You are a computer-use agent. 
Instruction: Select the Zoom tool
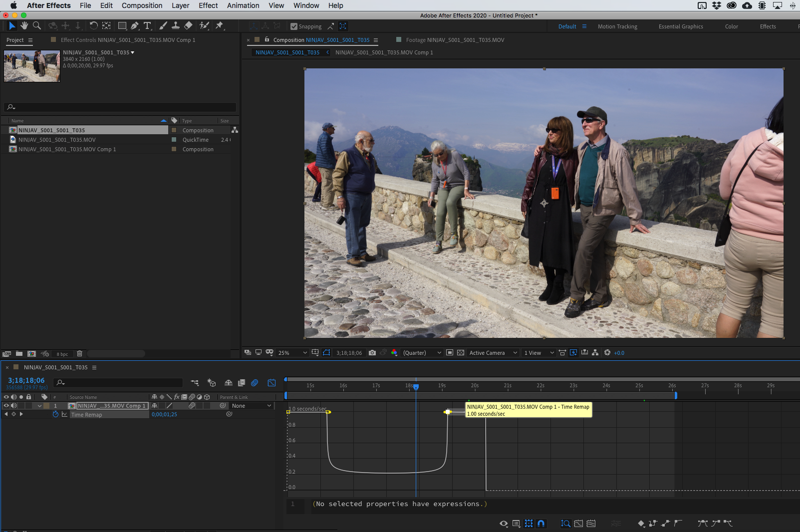pyautogui.click(x=37, y=25)
